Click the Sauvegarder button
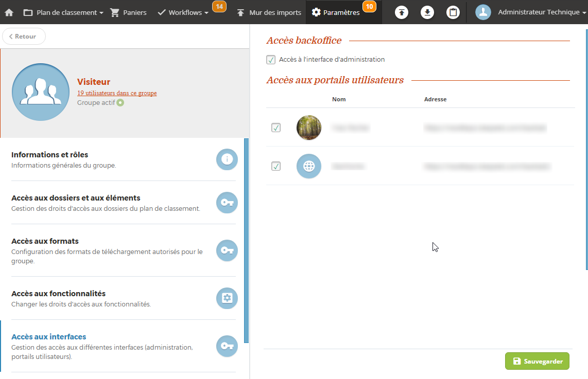The width and height of the screenshot is (588, 379). point(537,361)
